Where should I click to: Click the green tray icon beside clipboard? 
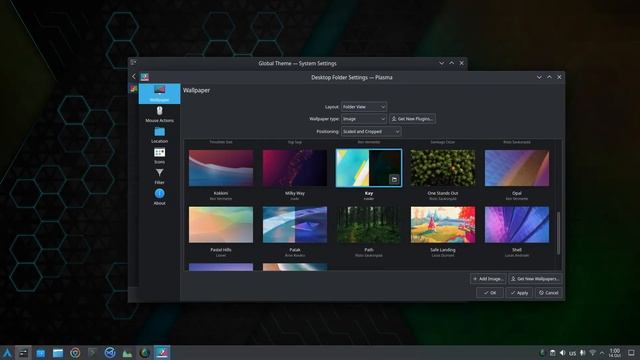pyautogui.click(x=542, y=353)
